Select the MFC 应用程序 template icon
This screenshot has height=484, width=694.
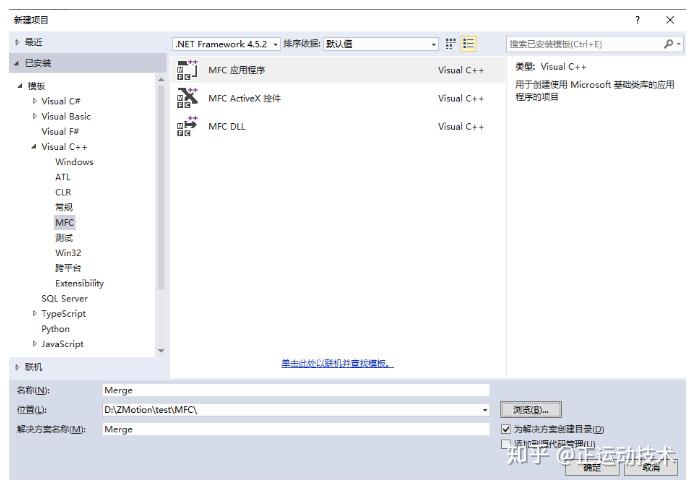[187, 70]
